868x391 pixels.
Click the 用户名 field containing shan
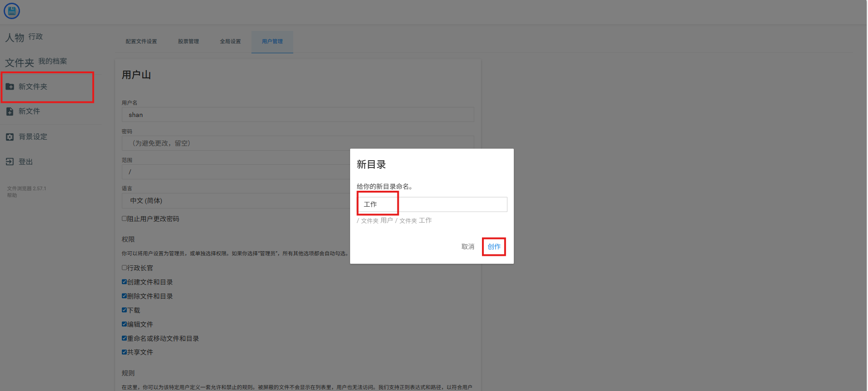[x=297, y=115]
